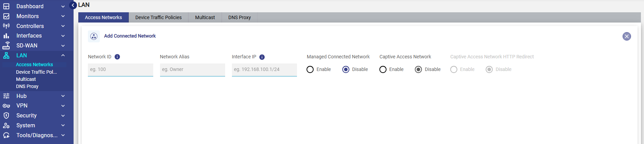Image resolution: width=644 pixels, height=144 pixels.
Task: Click the Network Alias input field
Action: pos(192,70)
